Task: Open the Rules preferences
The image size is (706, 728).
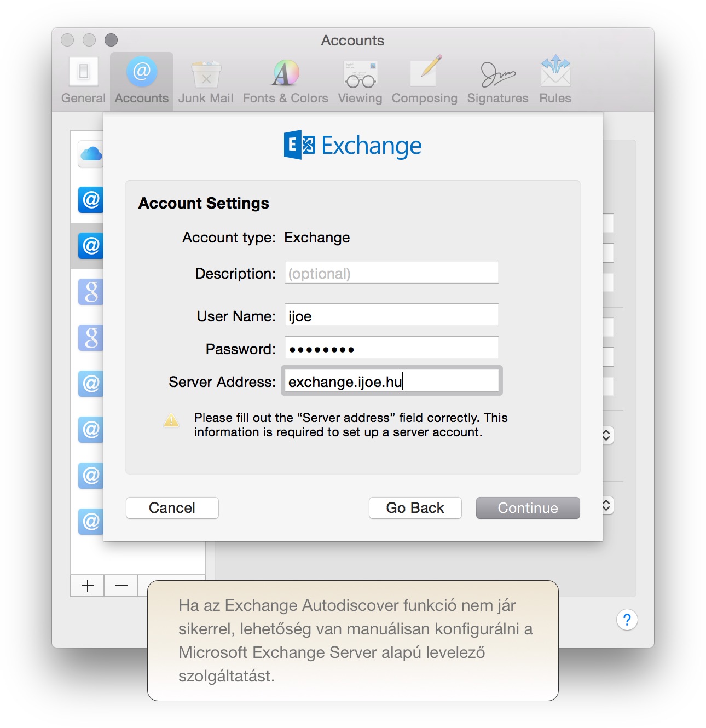Action: pos(555,81)
